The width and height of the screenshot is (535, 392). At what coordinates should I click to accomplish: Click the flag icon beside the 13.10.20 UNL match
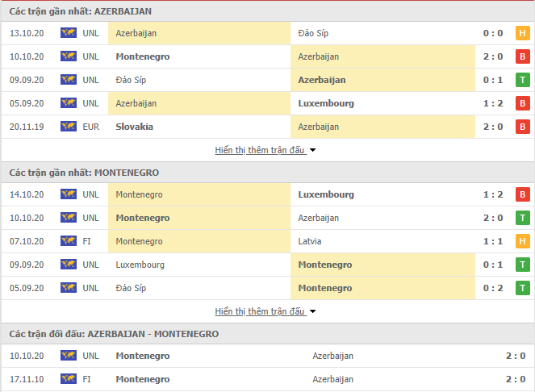(x=69, y=33)
